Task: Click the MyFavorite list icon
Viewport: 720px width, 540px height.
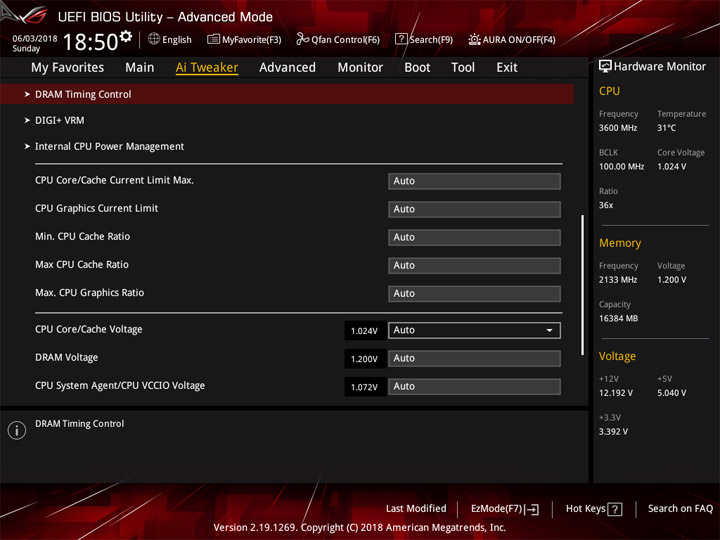Action: 213,39
